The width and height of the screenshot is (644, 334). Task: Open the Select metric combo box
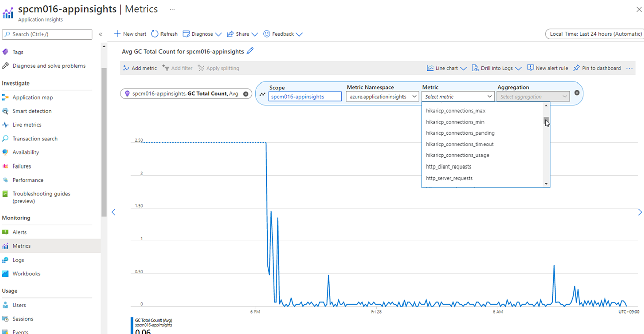click(x=458, y=96)
